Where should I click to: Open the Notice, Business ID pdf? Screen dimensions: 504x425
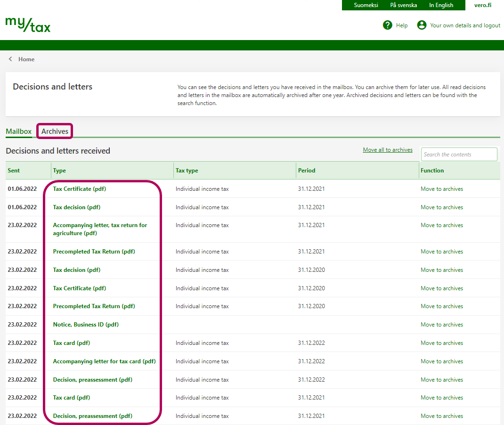pos(86,325)
